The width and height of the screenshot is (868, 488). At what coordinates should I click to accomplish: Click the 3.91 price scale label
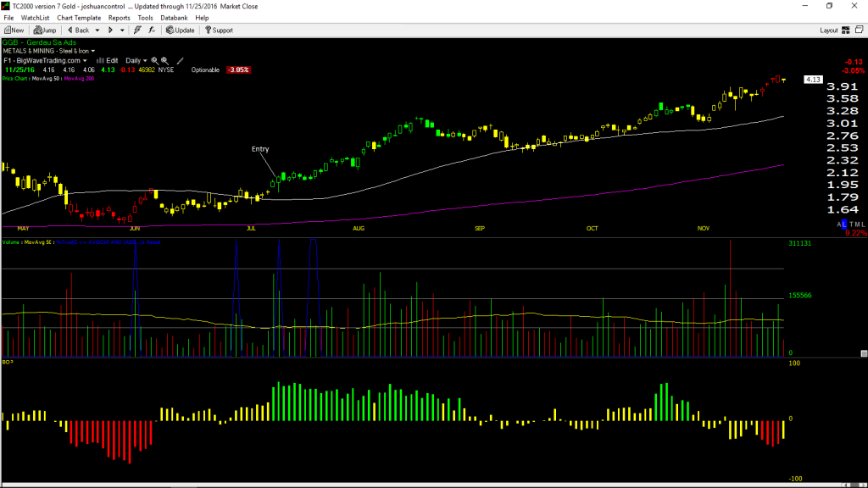(x=842, y=86)
